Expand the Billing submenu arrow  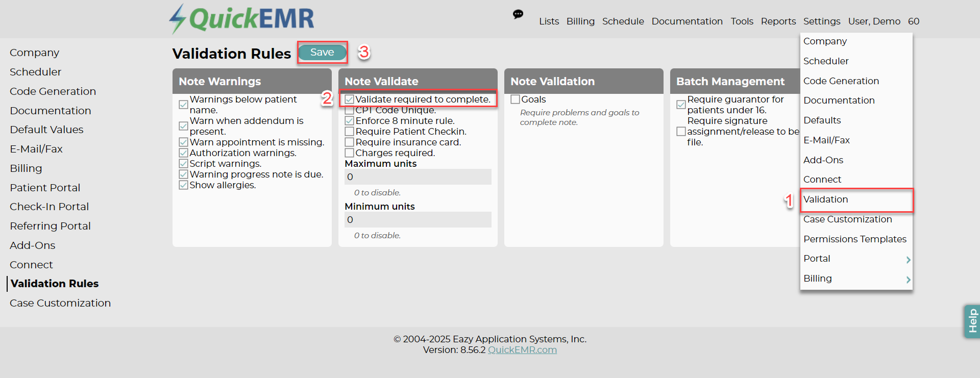coord(908,280)
